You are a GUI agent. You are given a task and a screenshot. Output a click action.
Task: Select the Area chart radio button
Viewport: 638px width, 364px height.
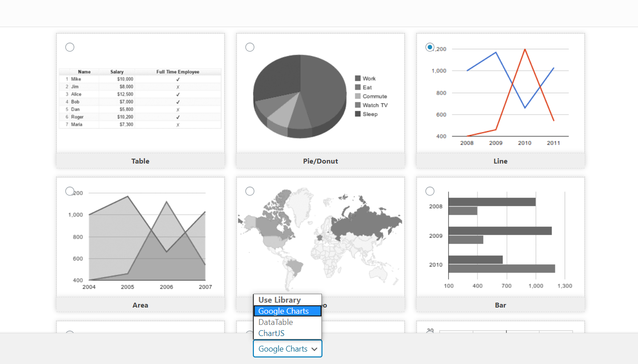point(70,191)
